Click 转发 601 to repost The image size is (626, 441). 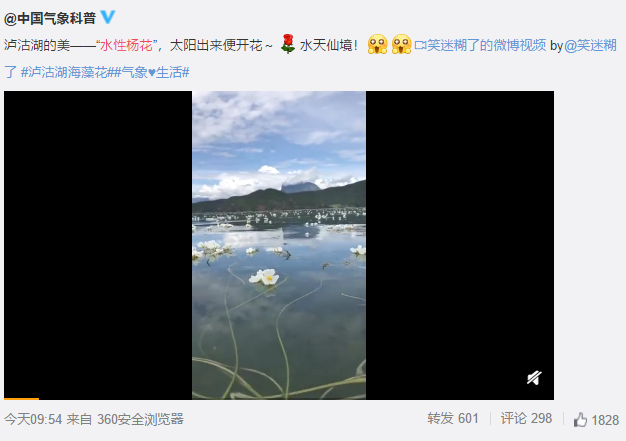(453, 419)
